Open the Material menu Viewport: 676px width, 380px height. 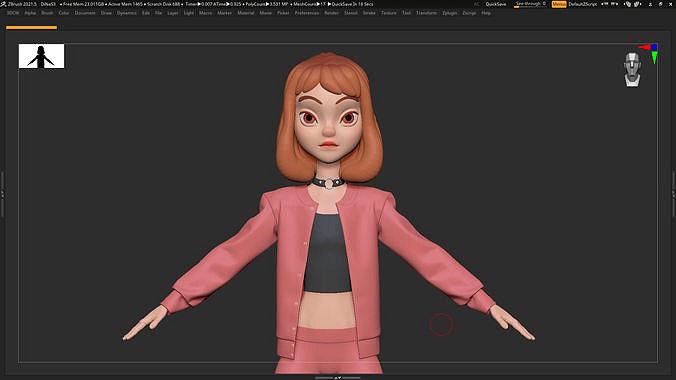[x=246, y=13]
